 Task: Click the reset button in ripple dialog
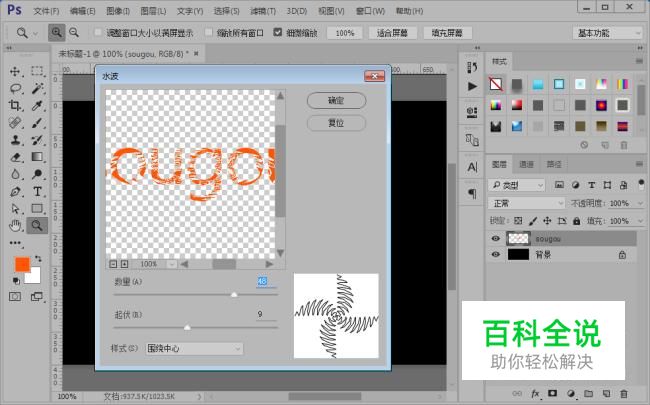[336, 123]
